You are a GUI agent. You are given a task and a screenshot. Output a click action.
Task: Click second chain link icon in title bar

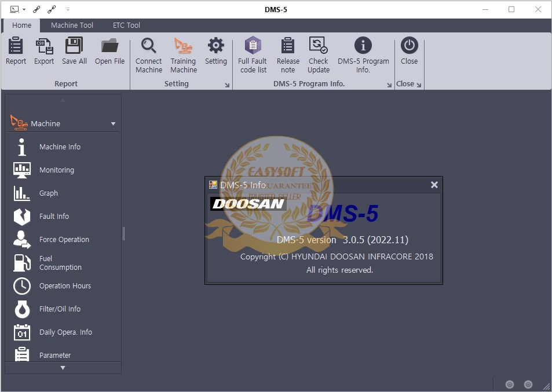(52, 9)
